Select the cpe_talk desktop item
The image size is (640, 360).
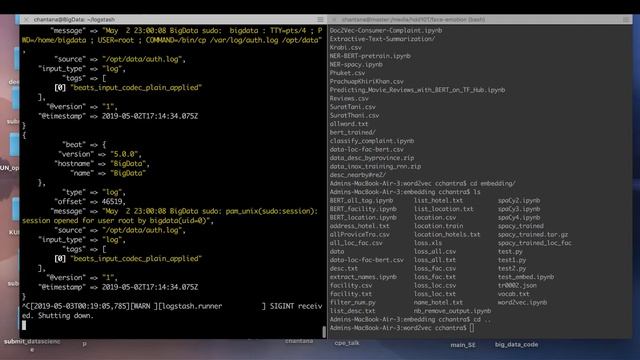[347, 343]
